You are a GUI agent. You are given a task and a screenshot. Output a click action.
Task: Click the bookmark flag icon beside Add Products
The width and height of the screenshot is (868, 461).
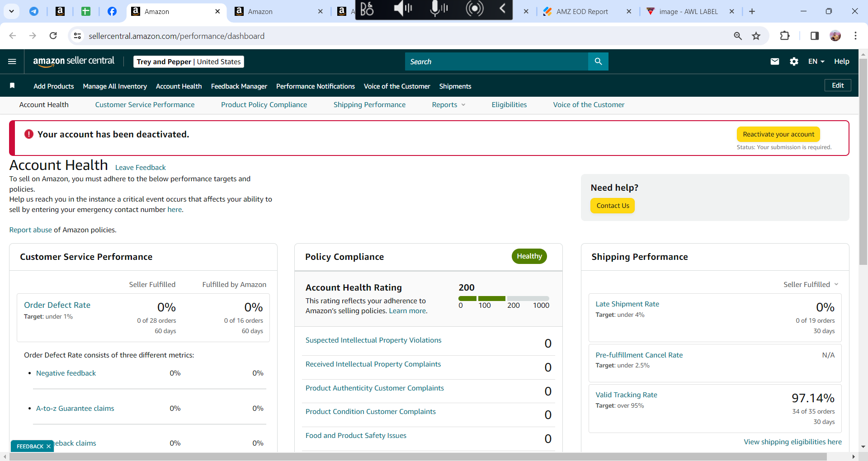[12, 86]
